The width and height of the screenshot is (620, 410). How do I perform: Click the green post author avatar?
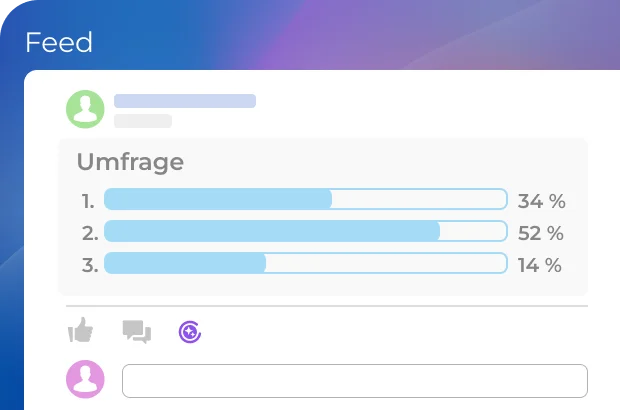(x=85, y=109)
